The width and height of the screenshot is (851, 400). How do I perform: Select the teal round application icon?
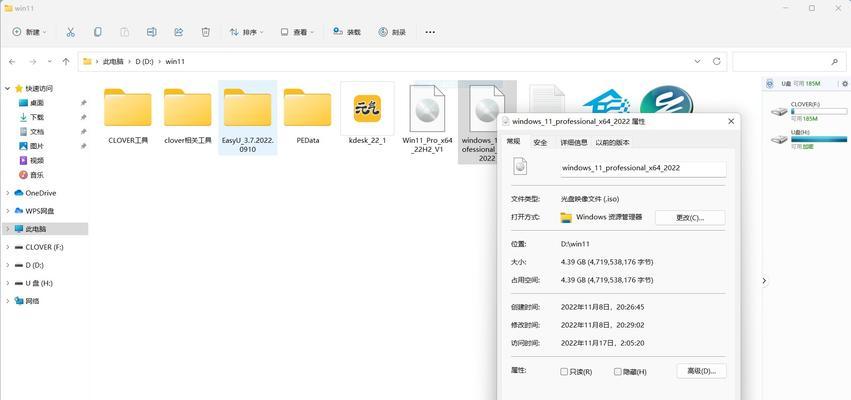(x=666, y=100)
